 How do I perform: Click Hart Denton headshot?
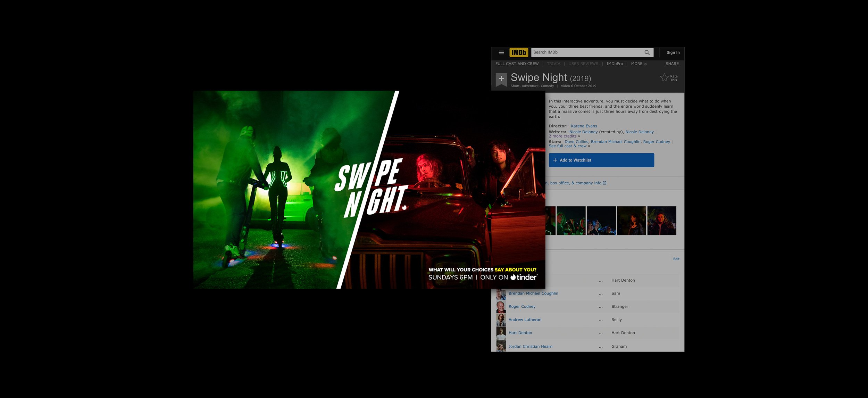coord(501,333)
